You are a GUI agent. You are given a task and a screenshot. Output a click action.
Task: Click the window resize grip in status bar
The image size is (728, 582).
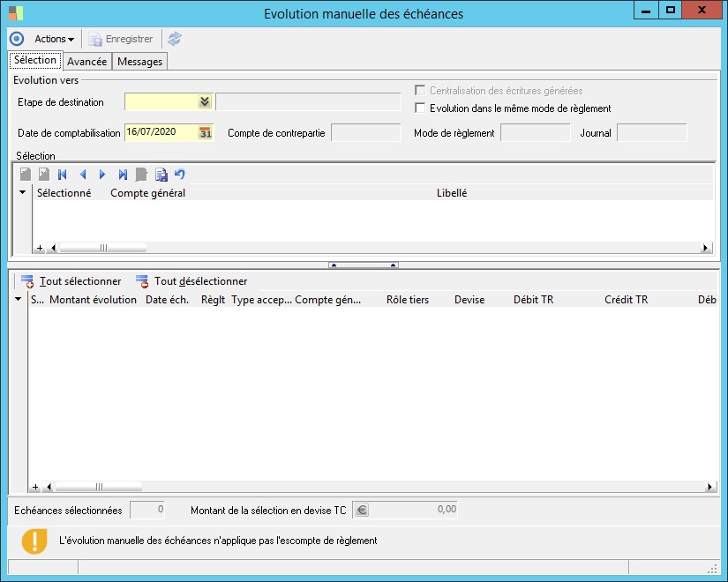pyautogui.click(x=712, y=569)
